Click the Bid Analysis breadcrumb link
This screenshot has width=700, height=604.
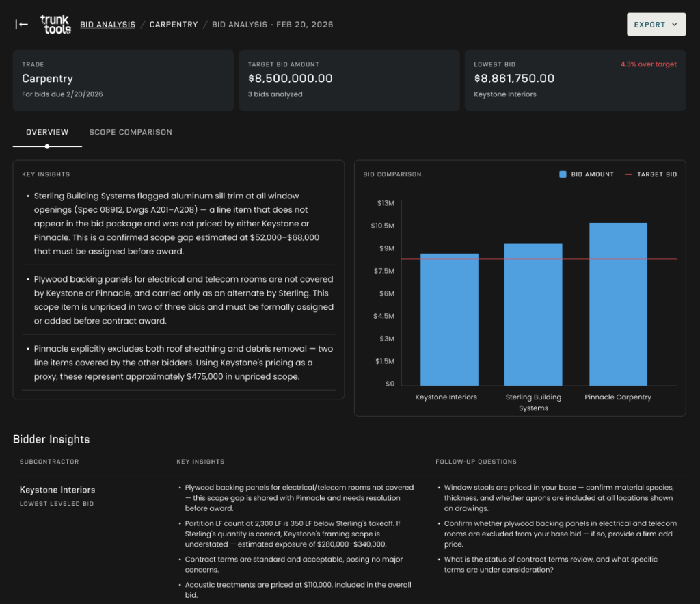pos(107,25)
